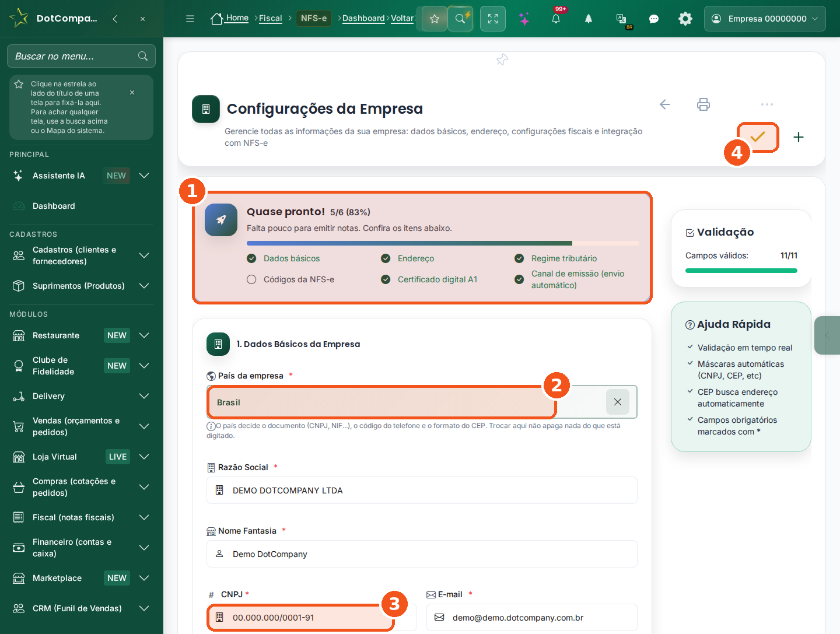Collapse the sidebar with the left chevron
Image resolution: width=840 pixels, height=634 pixels.
point(116,19)
